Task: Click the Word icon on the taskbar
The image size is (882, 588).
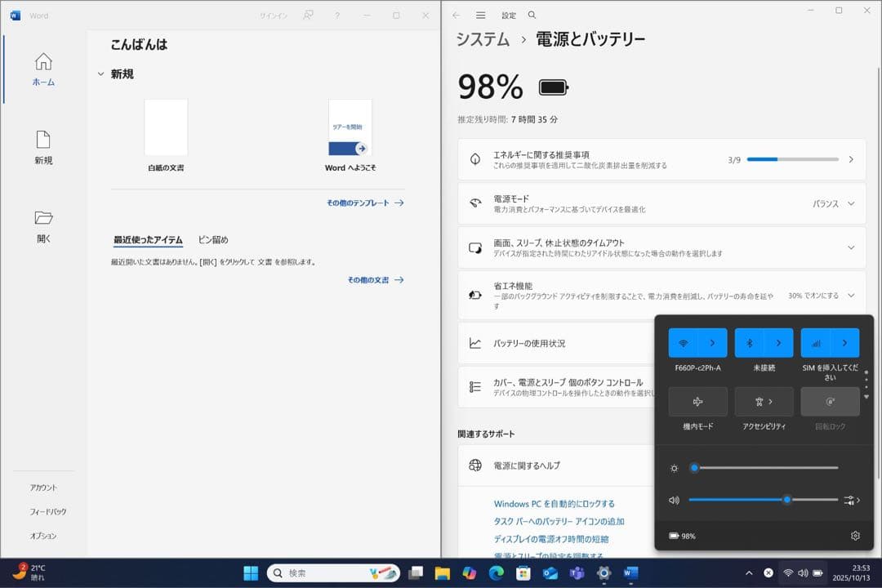Action: click(x=631, y=572)
